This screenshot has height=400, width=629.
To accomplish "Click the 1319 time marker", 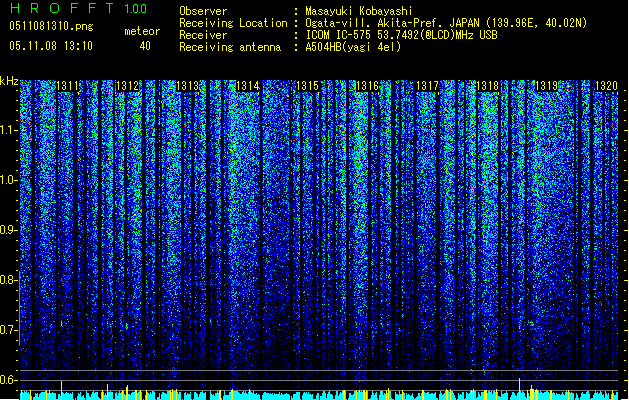I will 547,86.
